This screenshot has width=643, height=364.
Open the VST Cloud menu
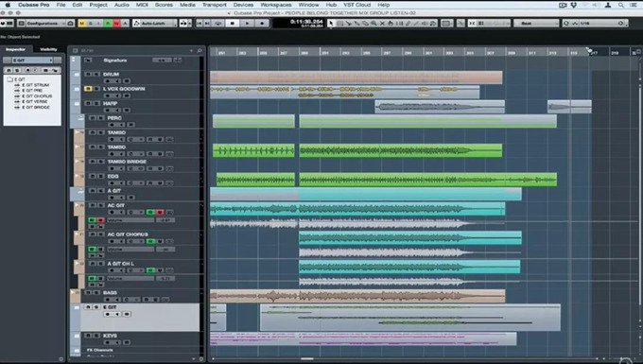(x=357, y=5)
